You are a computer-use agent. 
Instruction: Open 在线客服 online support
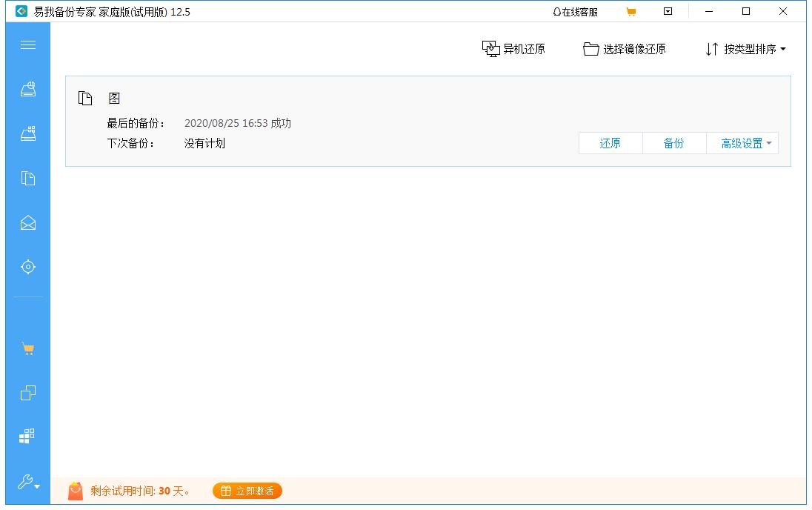578,11
